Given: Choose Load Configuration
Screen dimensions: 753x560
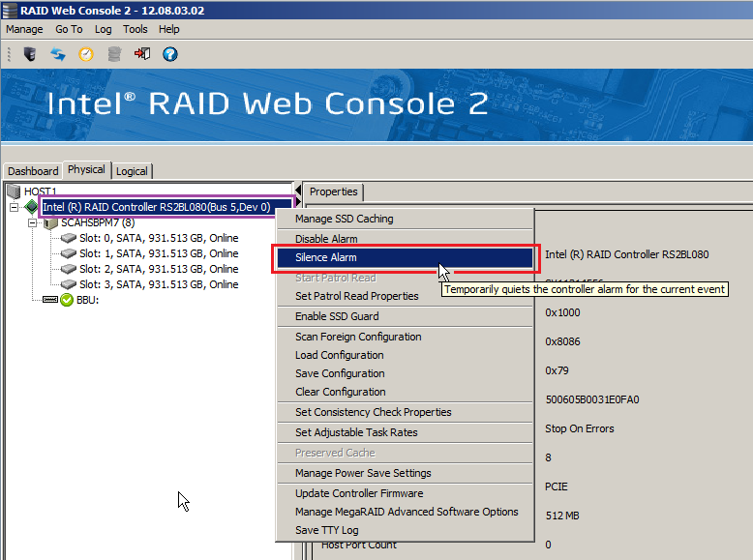Looking at the screenshot, I should pyautogui.click(x=405, y=355).
